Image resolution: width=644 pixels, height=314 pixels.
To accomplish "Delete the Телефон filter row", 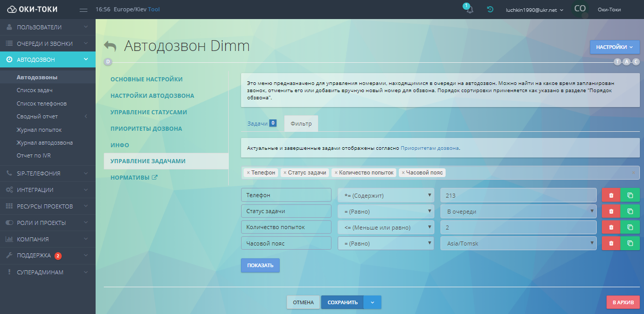I will (611, 195).
